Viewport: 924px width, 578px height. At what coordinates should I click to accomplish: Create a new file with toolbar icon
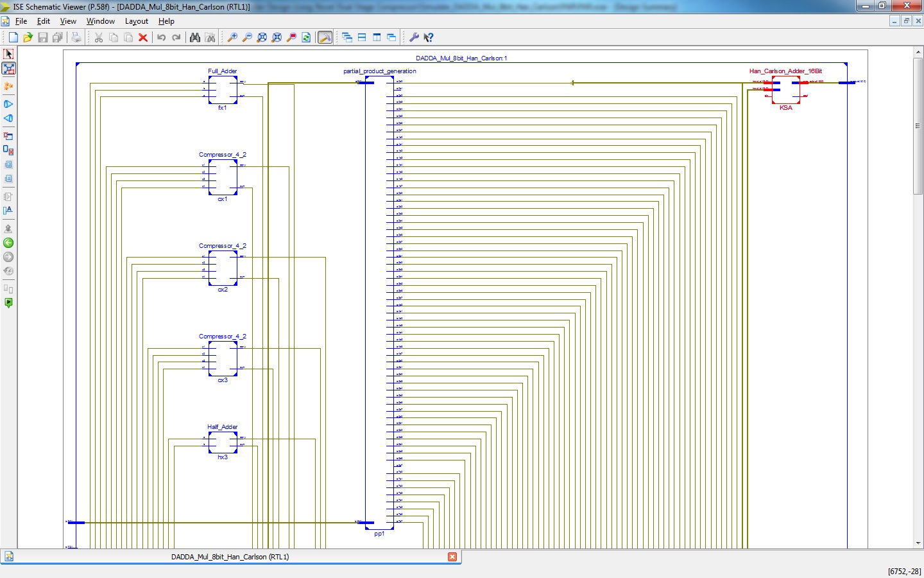tap(13, 37)
